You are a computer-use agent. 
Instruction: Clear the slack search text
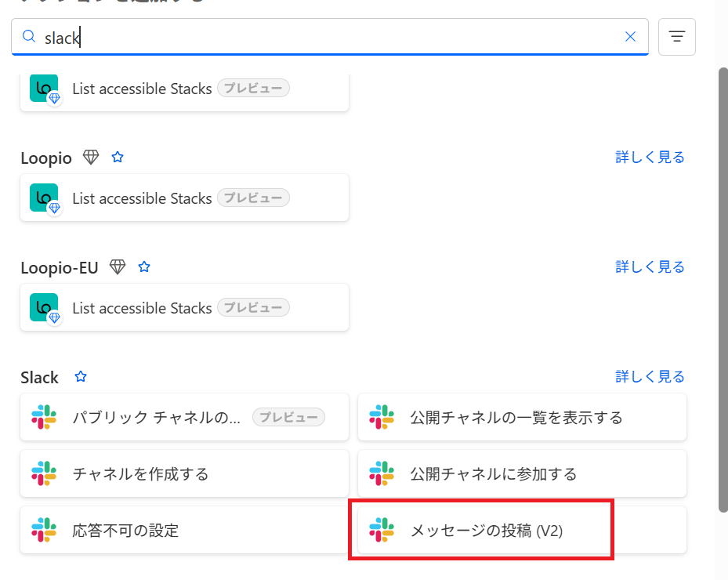630,37
